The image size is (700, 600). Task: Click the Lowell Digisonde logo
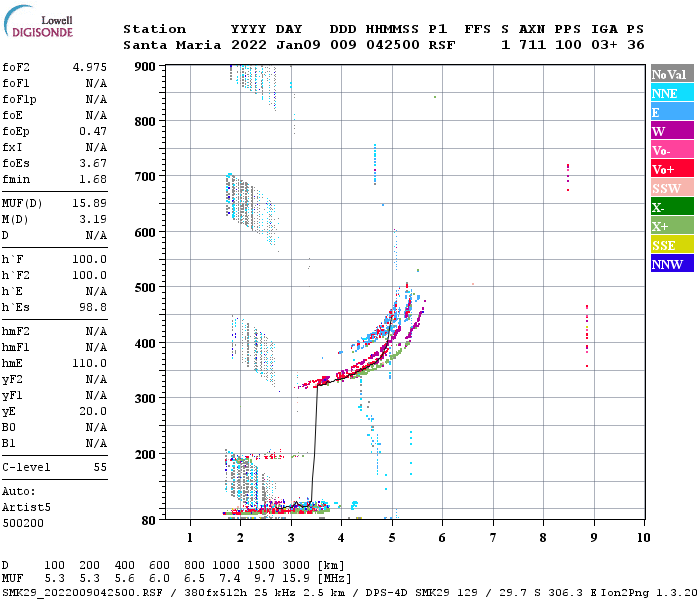[38, 21]
